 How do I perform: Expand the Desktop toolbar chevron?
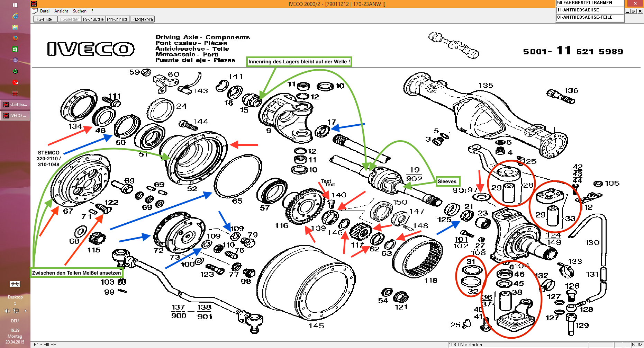tap(15, 303)
